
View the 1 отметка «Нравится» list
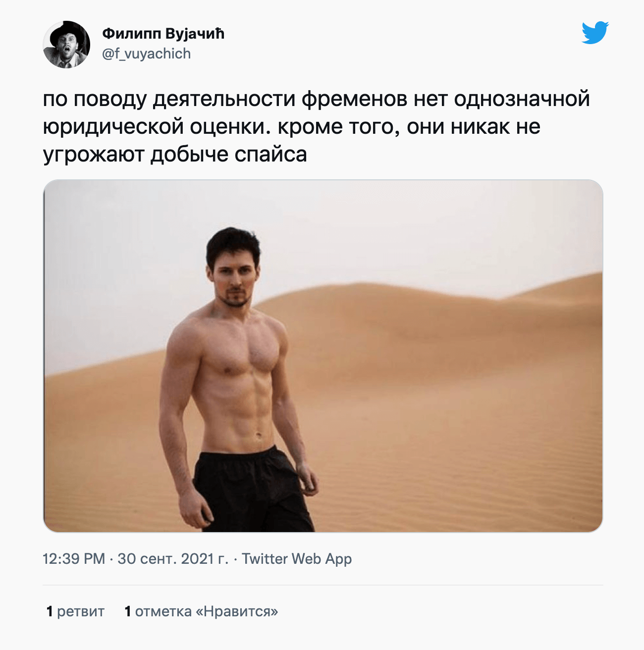tap(201, 611)
